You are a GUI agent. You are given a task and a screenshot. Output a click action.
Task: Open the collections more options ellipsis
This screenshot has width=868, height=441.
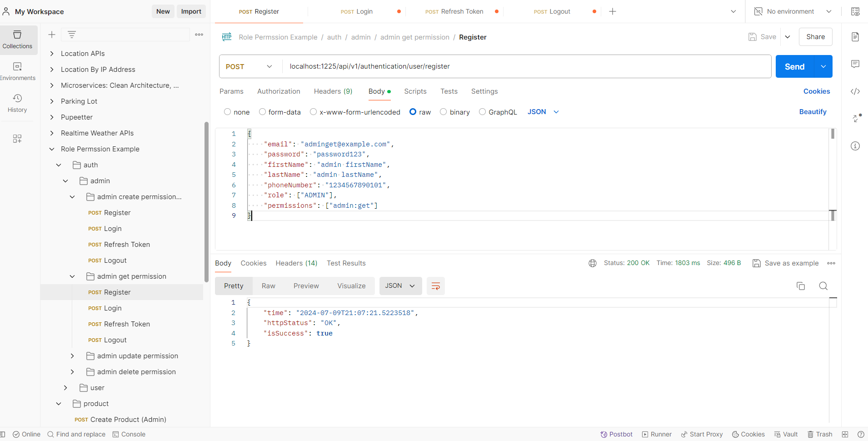(x=199, y=35)
